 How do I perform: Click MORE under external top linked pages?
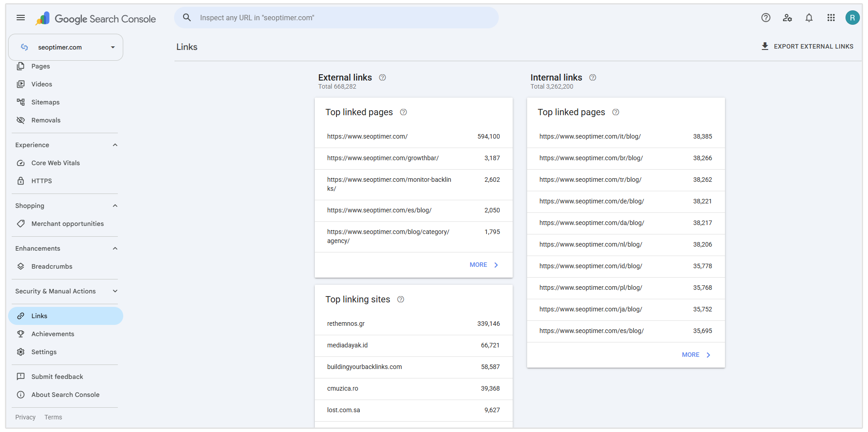click(484, 265)
